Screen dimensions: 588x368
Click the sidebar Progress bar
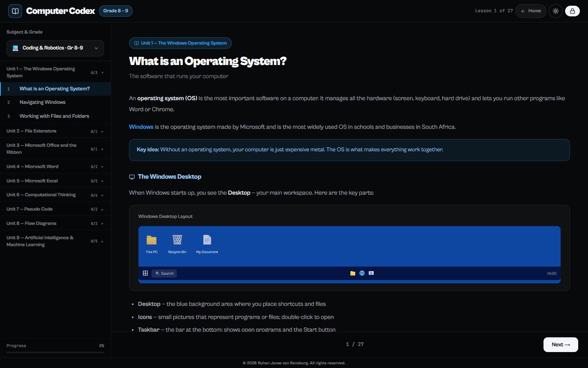point(55,352)
